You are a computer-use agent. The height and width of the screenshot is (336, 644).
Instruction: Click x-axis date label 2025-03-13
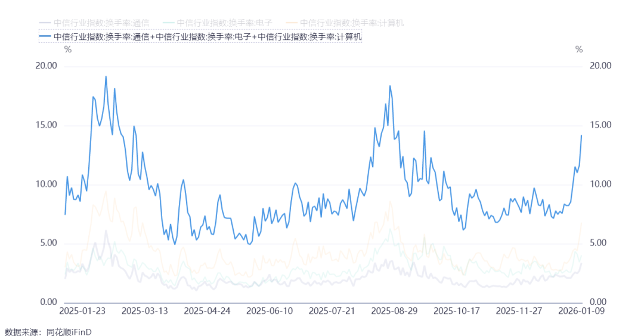pos(144,311)
